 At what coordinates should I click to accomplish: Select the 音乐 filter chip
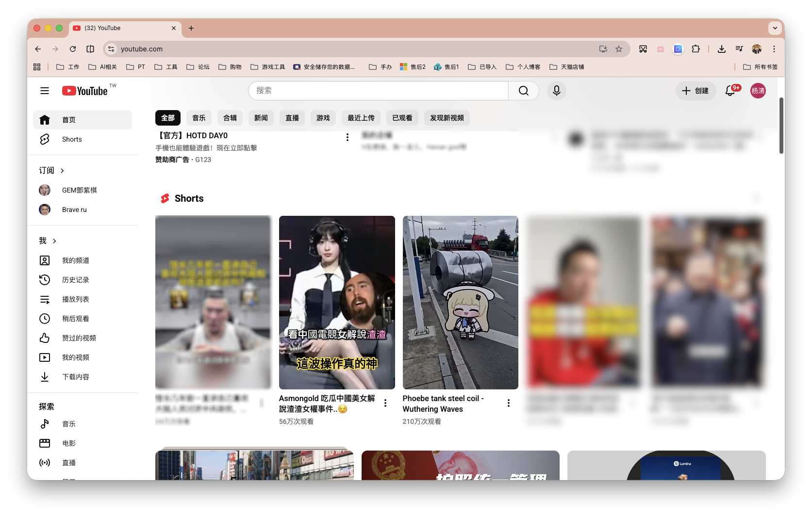point(199,118)
